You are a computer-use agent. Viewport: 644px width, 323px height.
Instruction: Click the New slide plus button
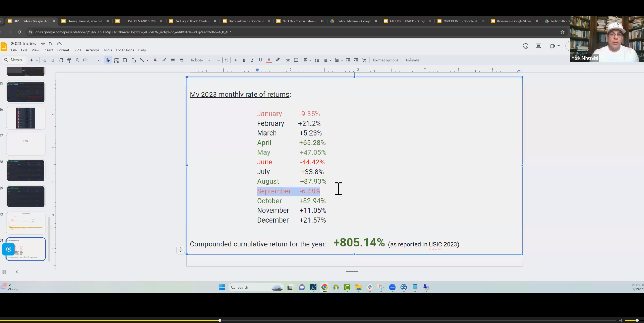(x=31, y=60)
